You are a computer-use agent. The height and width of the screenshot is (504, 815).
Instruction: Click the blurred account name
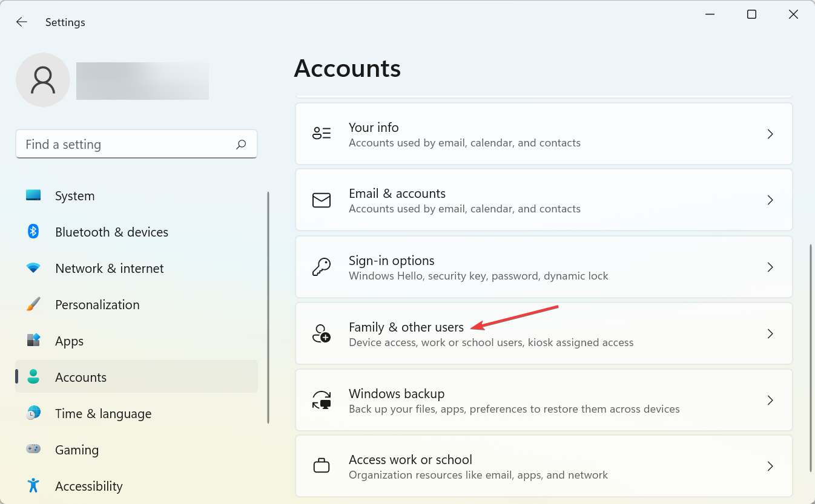(x=142, y=80)
